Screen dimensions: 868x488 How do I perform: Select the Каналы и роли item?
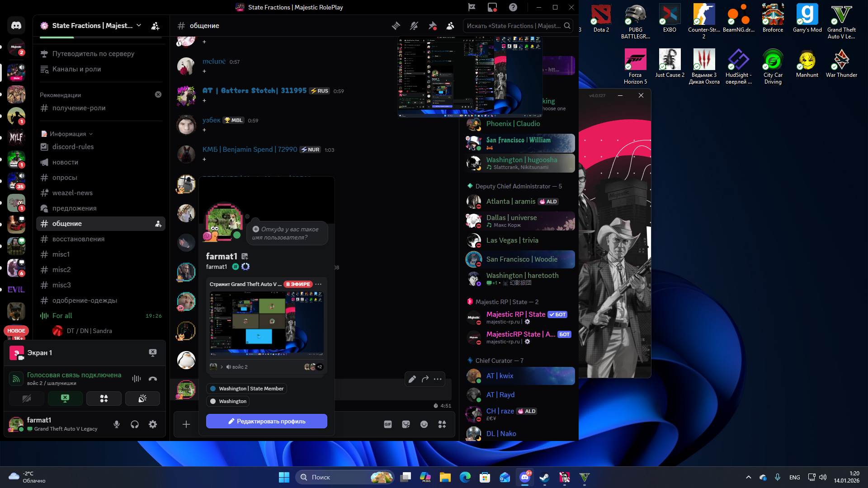[76, 69]
